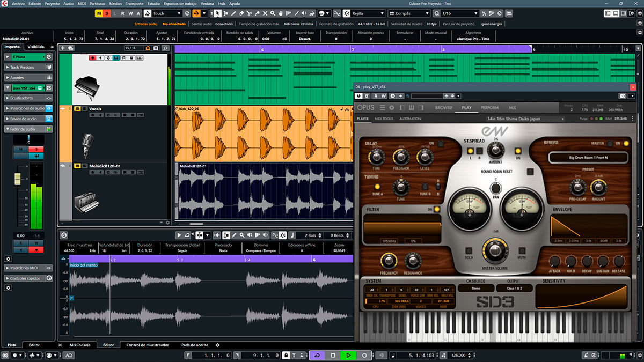The image size is (644, 362).
Task: Click the SOLO button in Opus
Action: [469, 251]
